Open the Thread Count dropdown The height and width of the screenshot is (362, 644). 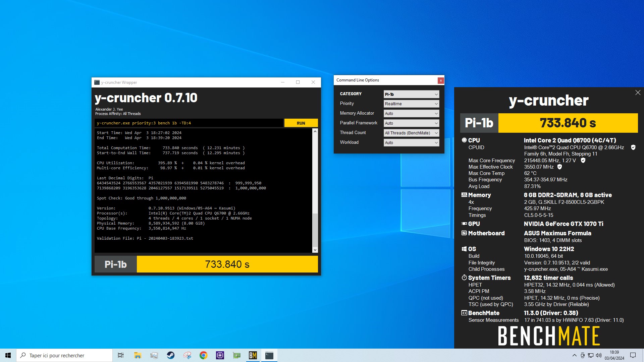[411, 133]
